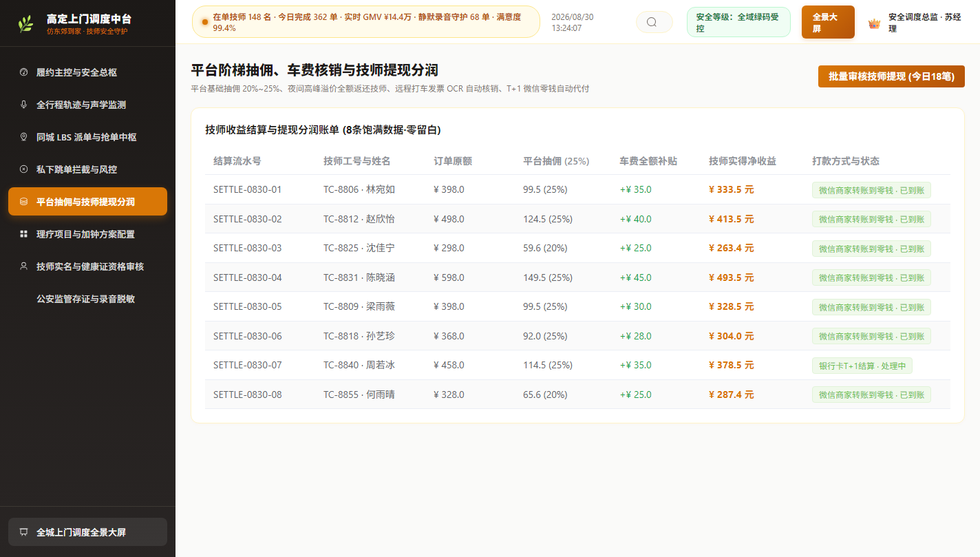Open the 全景大屏 button in header
This screenshot has width=980, height=557.
click(x=828, y=23)
